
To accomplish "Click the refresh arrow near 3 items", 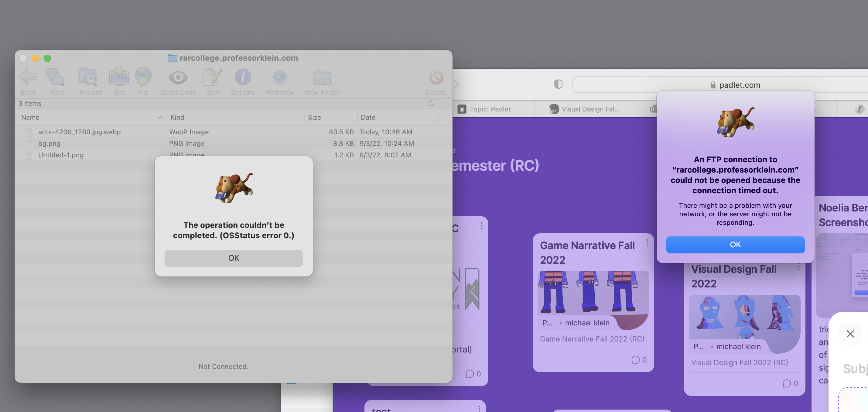I will 431,103.
